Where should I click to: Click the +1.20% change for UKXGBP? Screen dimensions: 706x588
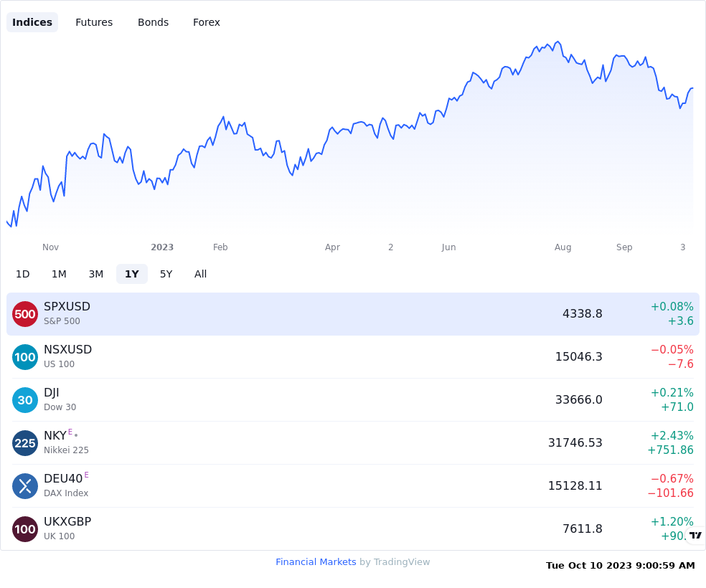(672, 522)
